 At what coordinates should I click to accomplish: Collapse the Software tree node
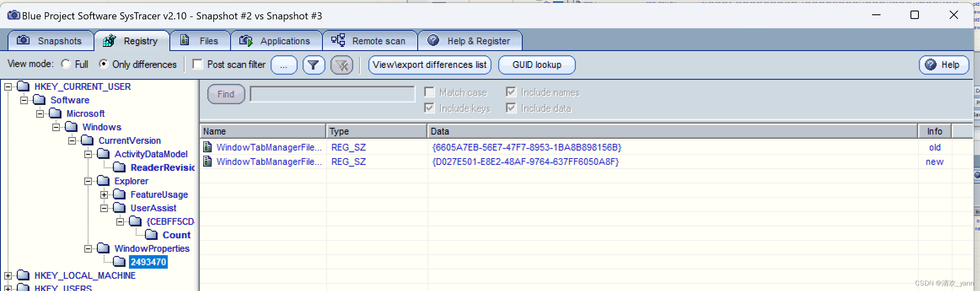(24, 100)
